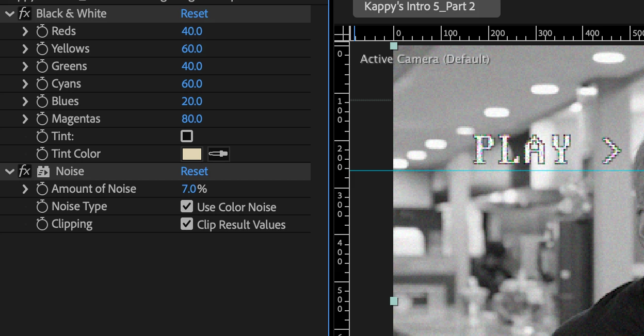The image size is (644, 336).
Task: Select the Magentas value 80.0
Action: coord(192,119)
